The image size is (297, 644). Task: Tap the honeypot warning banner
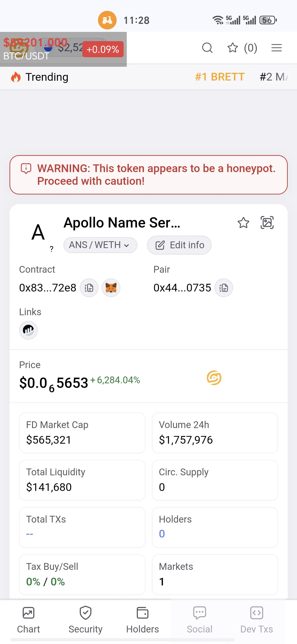pyautogui.click(x=148, y=175)
